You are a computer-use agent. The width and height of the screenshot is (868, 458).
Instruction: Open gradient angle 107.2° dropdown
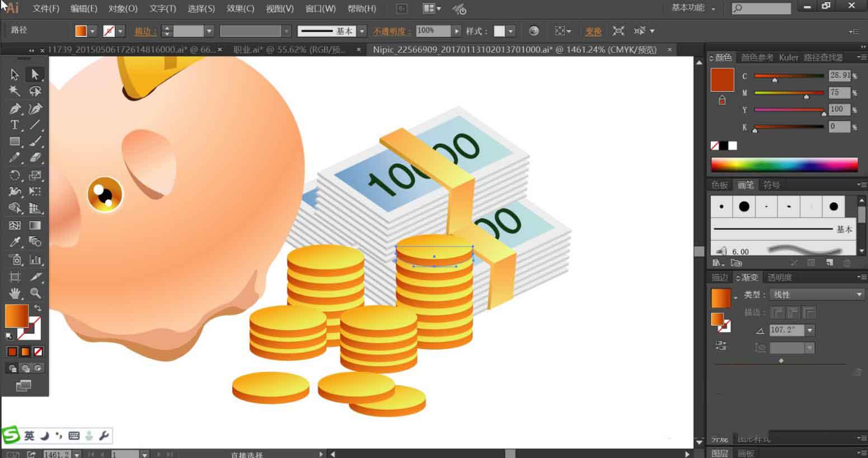[x=810, y=330]
